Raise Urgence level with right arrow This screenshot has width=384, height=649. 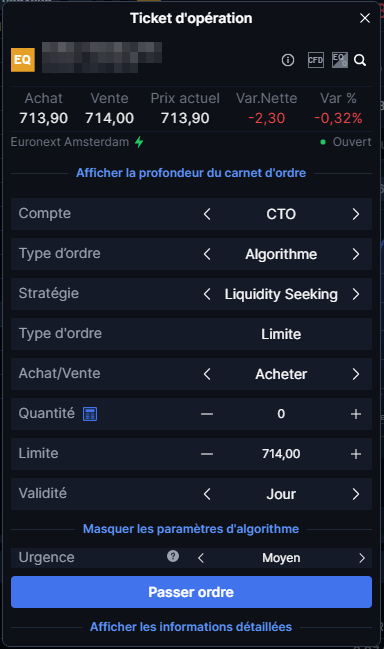tap(362, 558)
